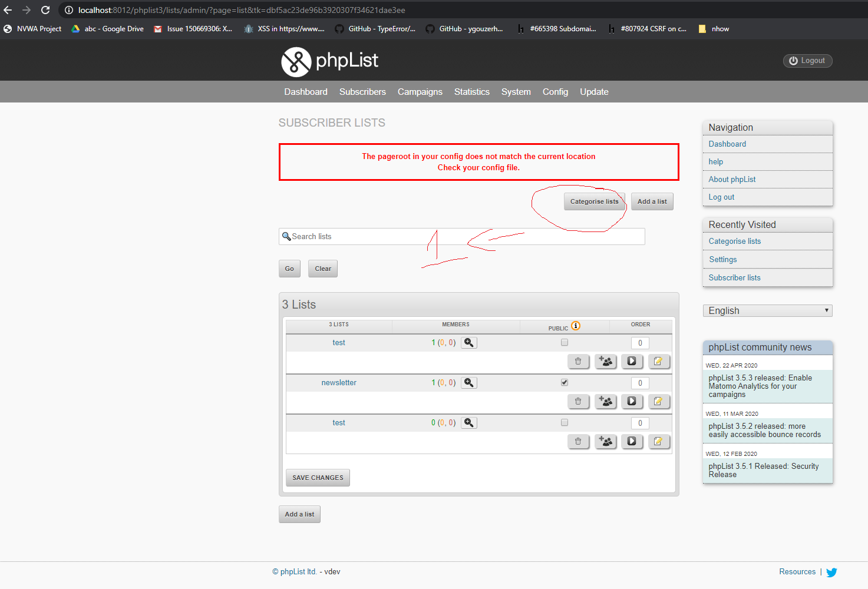Viewport: 868px width, 589px height.
Task: Click Add a list button below table
Action: pos(299,514)
